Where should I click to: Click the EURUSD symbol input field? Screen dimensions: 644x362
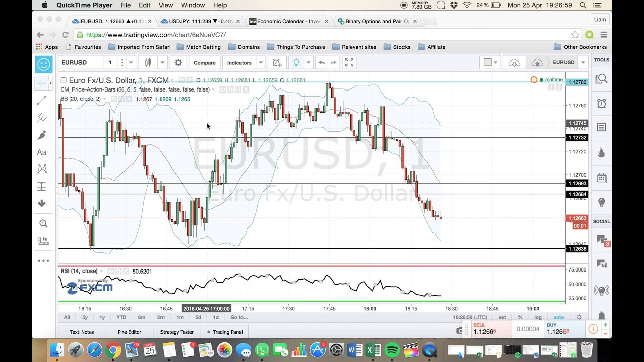click(80, 63)
